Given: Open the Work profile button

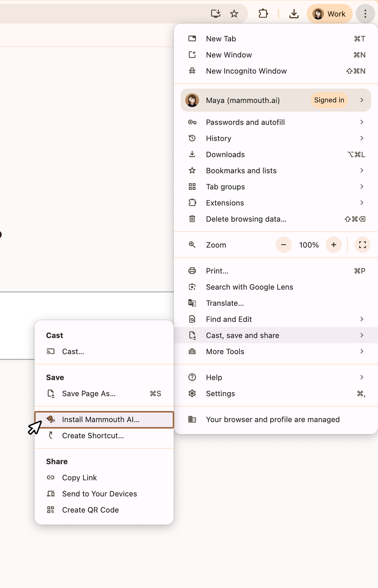Looking at the screenshot, I should (329, 13).
